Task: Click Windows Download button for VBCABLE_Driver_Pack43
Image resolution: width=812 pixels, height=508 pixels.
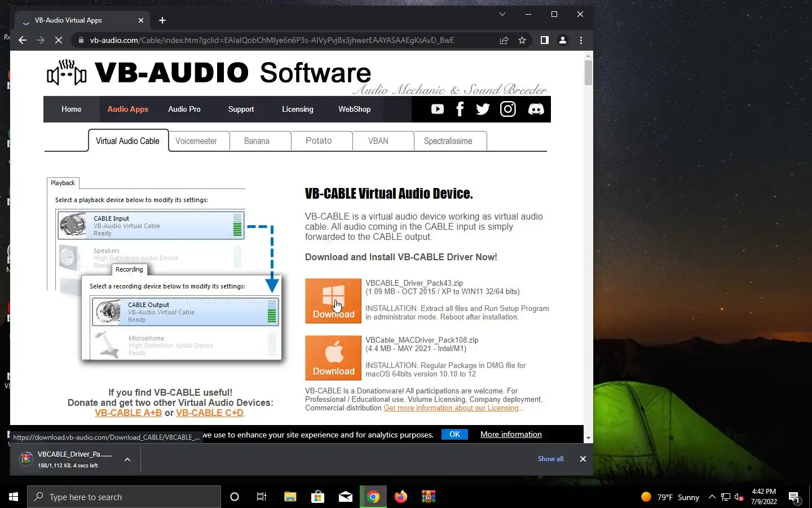Action: click(x=333, y=301)
